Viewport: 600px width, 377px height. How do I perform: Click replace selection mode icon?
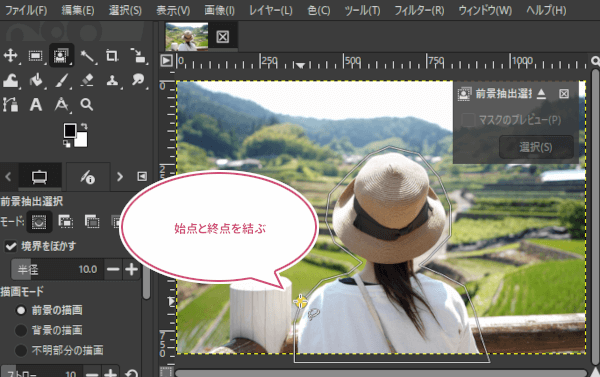(x=39, y=222)
